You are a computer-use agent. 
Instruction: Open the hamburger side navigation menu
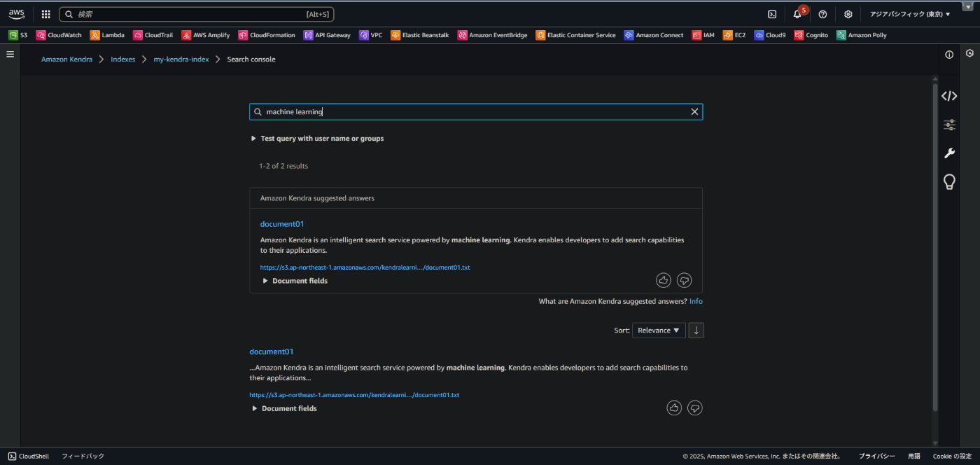(x=10, y=54)
